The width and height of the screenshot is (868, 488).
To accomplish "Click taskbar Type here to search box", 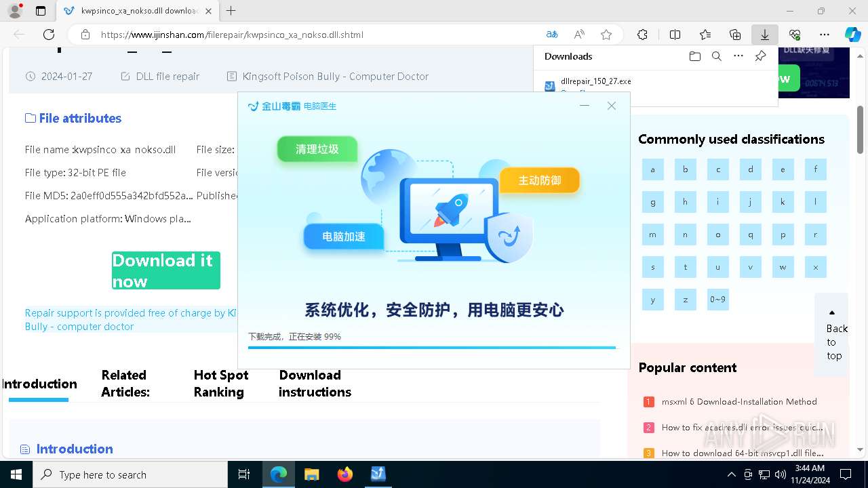I will point(130,474).
